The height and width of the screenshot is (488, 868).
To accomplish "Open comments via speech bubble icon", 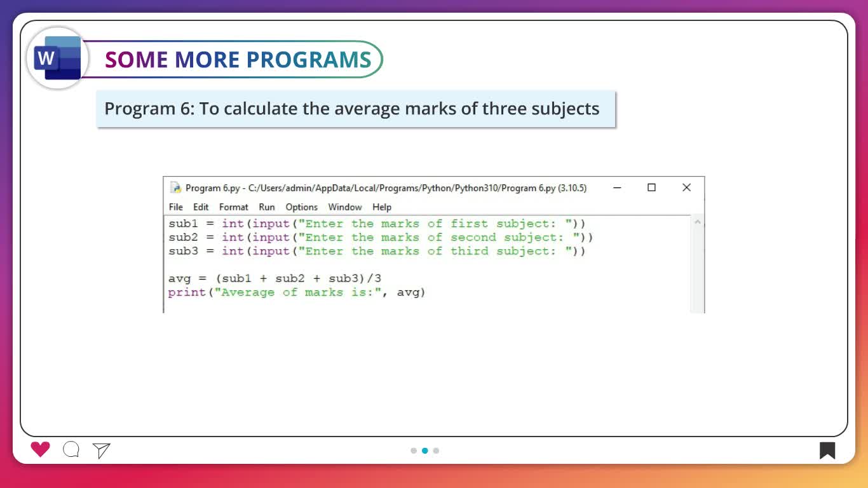I will pos(71,450).
